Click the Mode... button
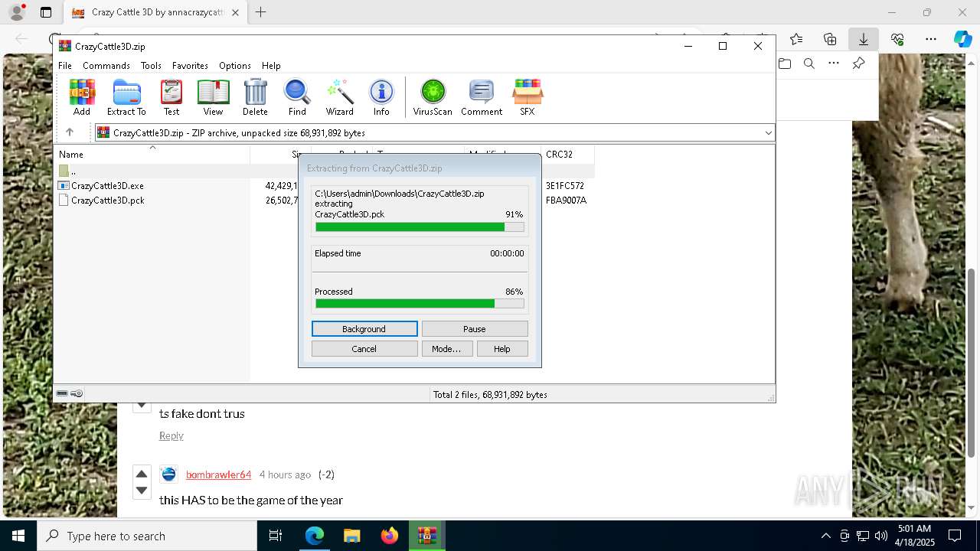The height and width of the screenshot is (551, 980). pos(446,349)
